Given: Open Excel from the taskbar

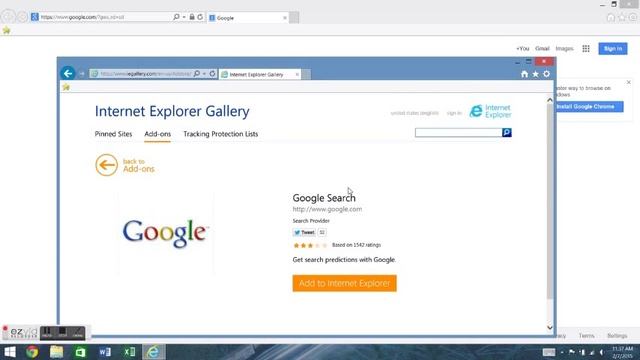Looking at the screenshot, I should (x=129, y=352).
